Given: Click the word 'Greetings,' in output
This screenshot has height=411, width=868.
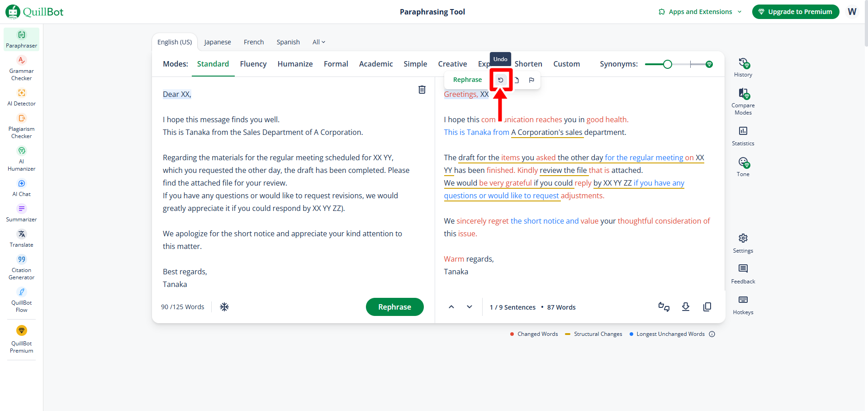Looking at the screenshot, I should click(461, 94).
